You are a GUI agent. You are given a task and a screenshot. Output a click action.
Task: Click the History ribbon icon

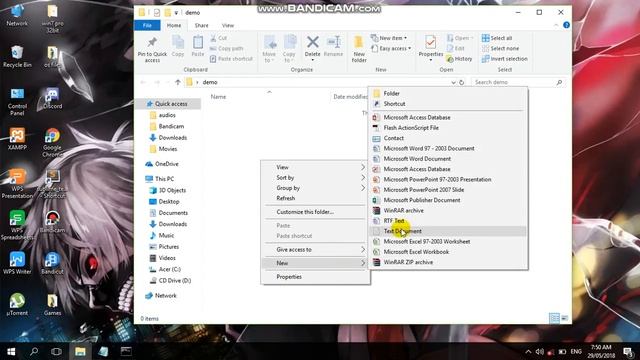pyautogui.click(x=459, y=59)
